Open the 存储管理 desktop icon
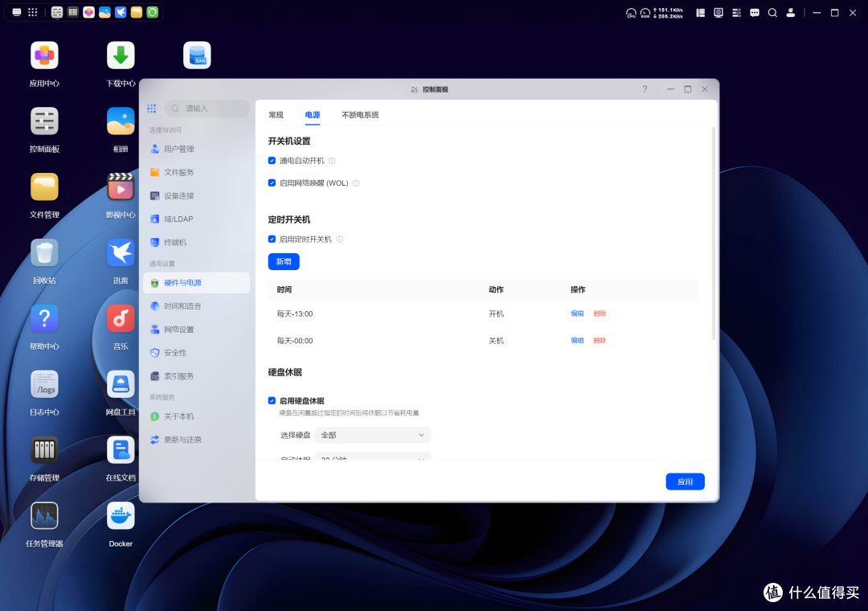This screenshot has height=611, width=868. tap(44, 450)
